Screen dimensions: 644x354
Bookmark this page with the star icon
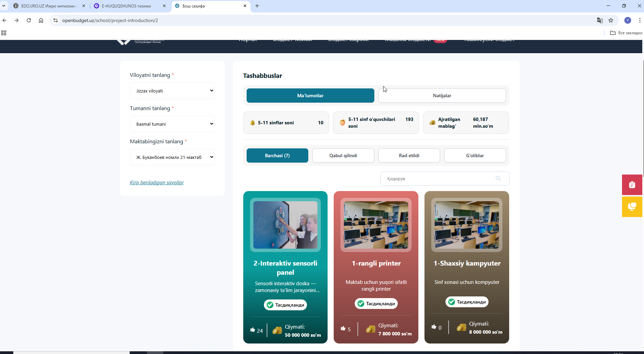(x=611, y=20)
